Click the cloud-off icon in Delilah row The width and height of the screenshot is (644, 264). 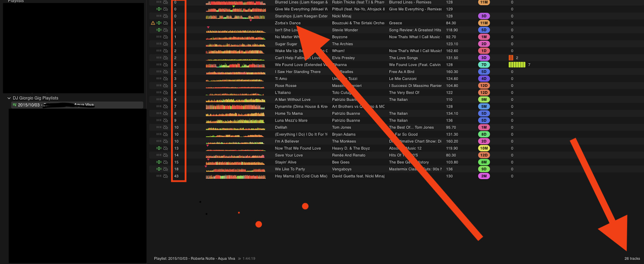[x=166, y=127]
